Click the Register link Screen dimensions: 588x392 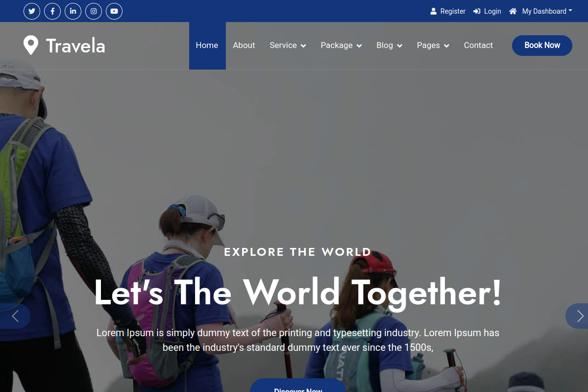[448, 11]
